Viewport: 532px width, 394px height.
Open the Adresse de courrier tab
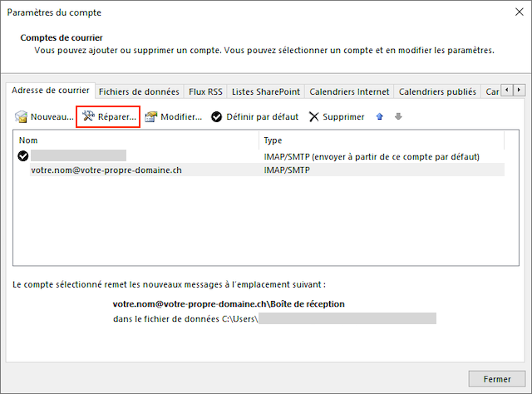click(51, 91)
